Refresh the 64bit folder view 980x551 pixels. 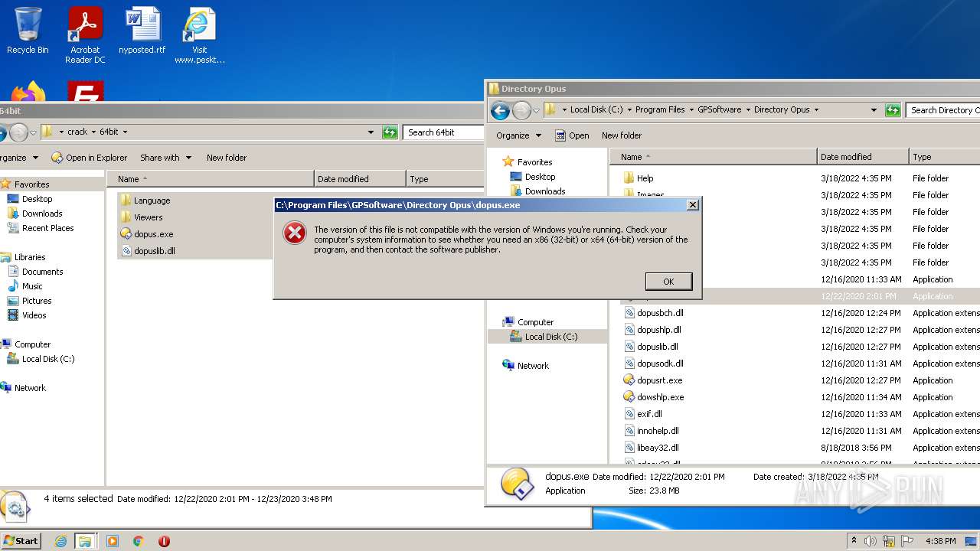point(390,132)
